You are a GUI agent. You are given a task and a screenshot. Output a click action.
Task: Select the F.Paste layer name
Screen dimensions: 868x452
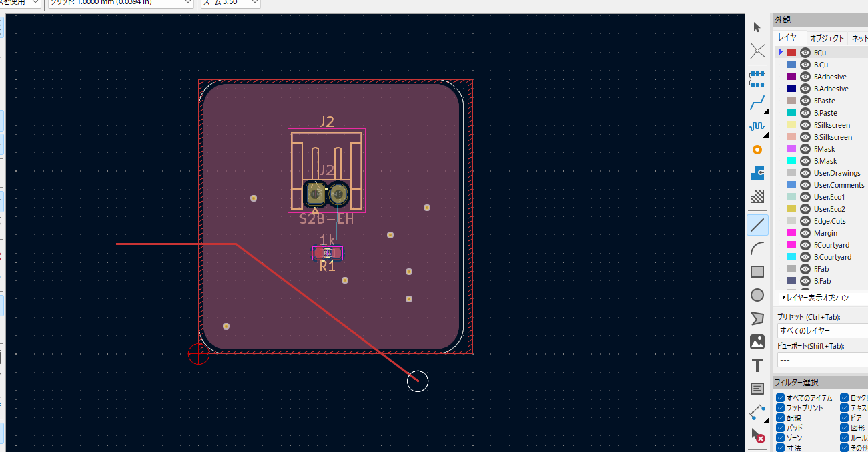point(824,101)
